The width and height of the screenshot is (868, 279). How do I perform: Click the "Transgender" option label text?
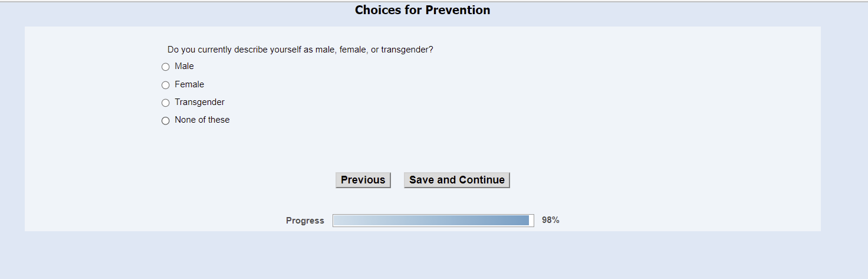pyautogui.click(x=199, y=102)
